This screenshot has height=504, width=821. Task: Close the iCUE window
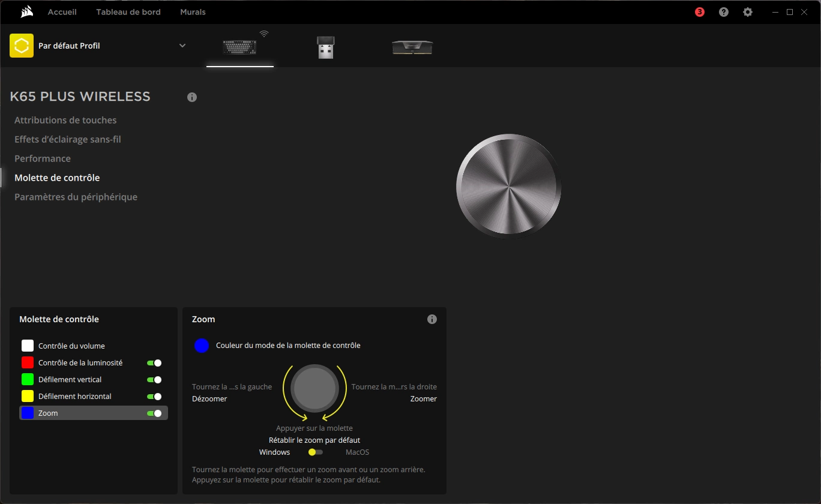[804, 12]
